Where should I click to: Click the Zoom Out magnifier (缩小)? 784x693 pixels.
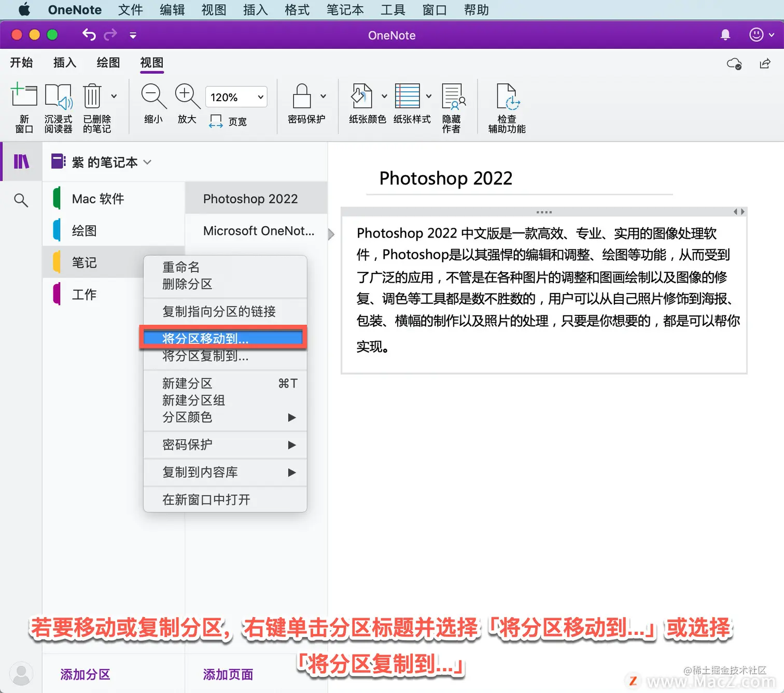tap(153, 104)
